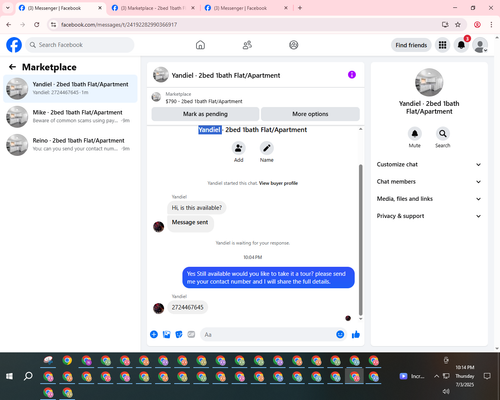Open more actions with the blue plus icon
500x400 pixels.
pyautogui.click(x=154, y=334)
